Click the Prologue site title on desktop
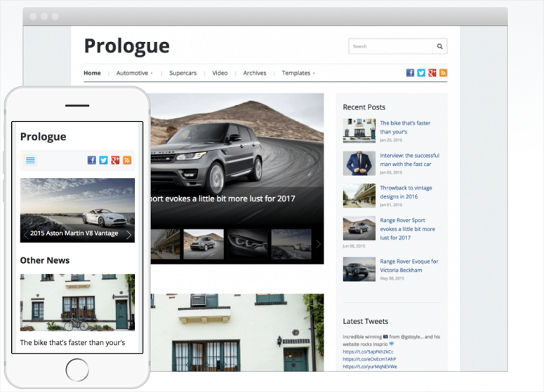This screenshot has width=544, height=392. click(127, 46)
